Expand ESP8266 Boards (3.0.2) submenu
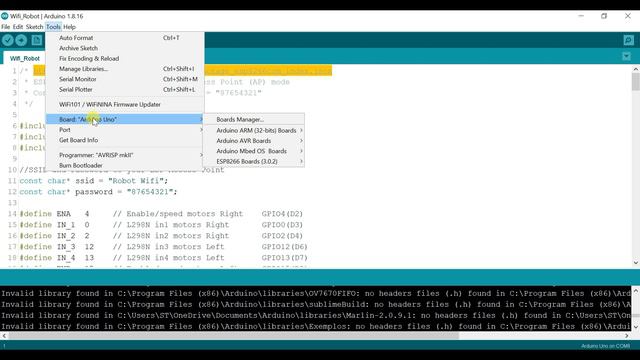640x360 pixels. [x=253, y=161]
